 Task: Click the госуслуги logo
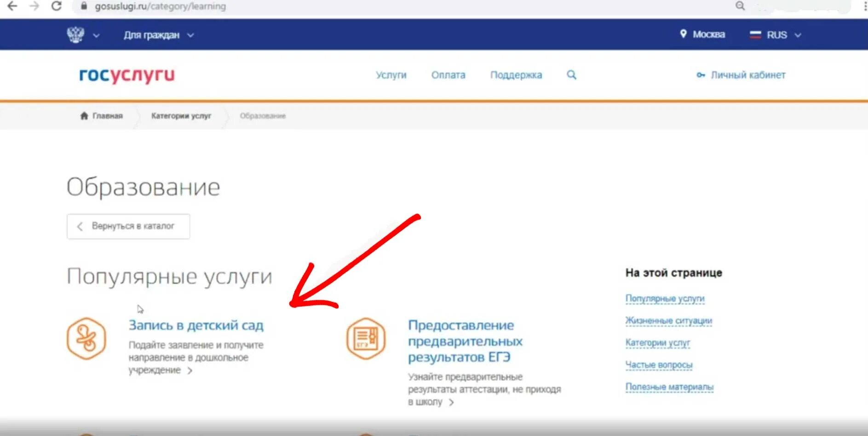point(127,75)
